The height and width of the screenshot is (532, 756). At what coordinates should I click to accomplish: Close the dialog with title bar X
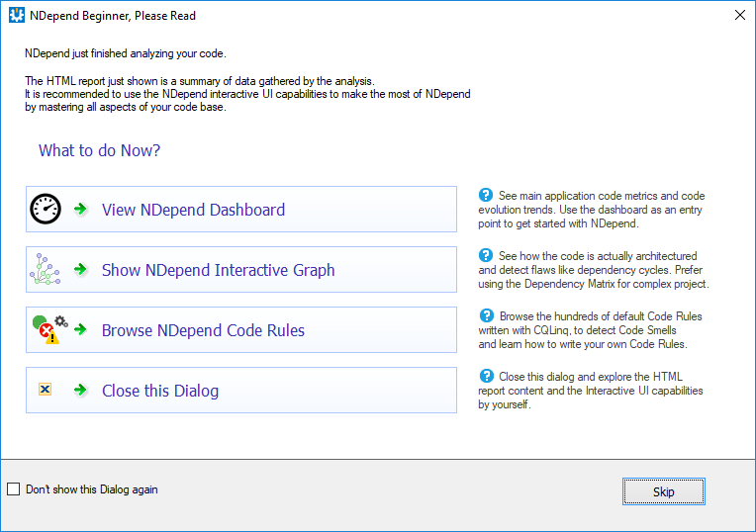[740, 16]
